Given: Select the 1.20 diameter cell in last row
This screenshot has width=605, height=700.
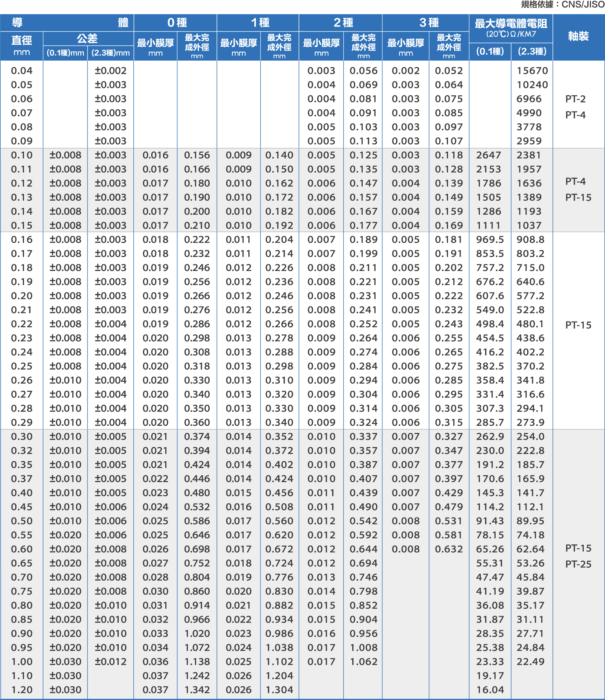Looking at the screenshot, I should (x=22, y=690).
